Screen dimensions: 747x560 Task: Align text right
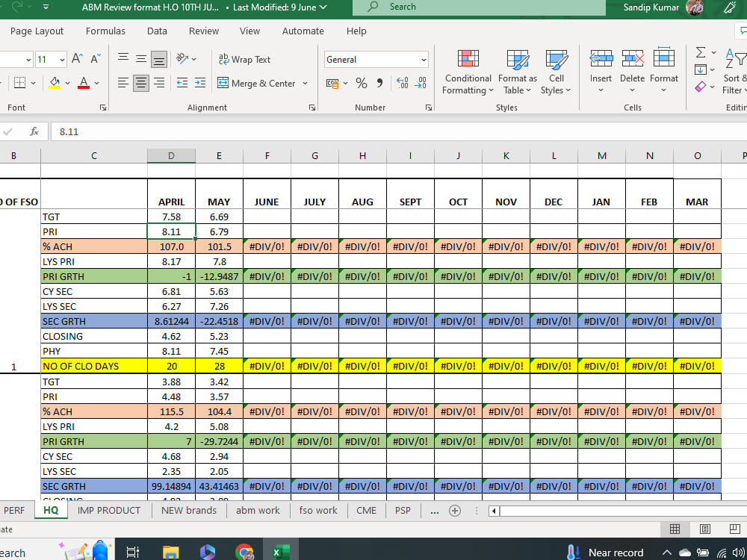159,84
